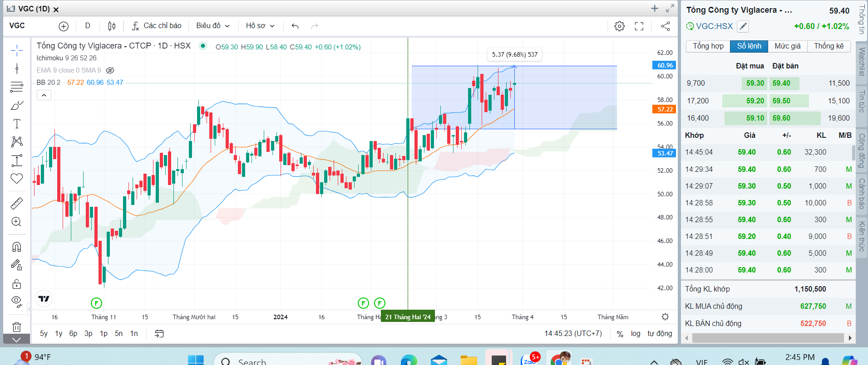Open candlestick chart type selector
The height and width of the screenshot is (365, 868).
(x=112, y=26)
